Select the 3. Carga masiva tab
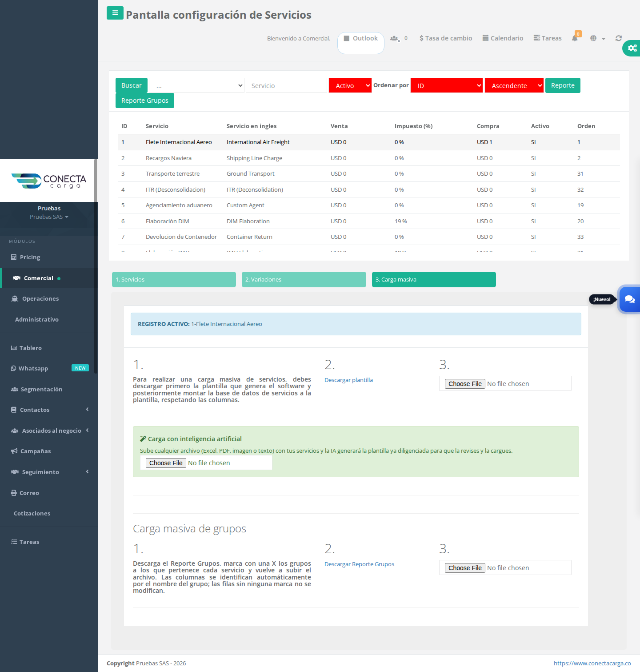The height and width of the screenshot is (672, 640). coord(434,279)
